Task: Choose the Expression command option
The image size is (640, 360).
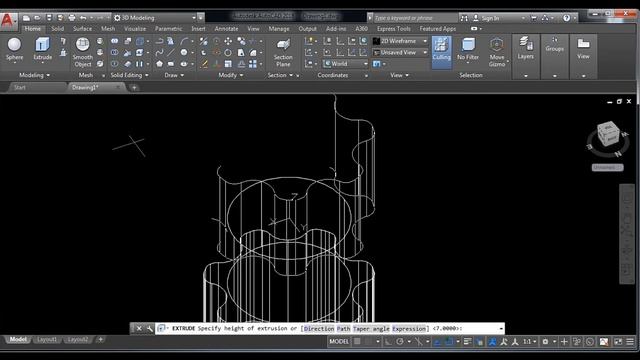Action: pos(409,329)
